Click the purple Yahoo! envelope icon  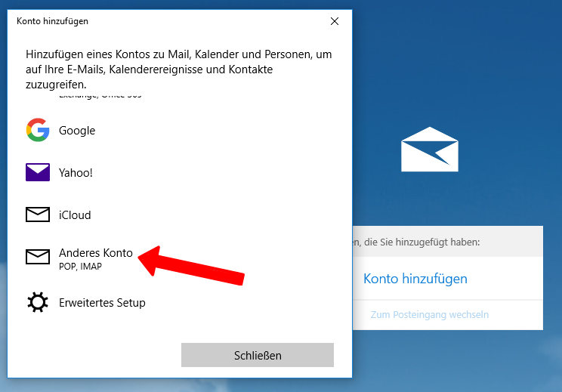pyautogui.click(x=38, y=172)
